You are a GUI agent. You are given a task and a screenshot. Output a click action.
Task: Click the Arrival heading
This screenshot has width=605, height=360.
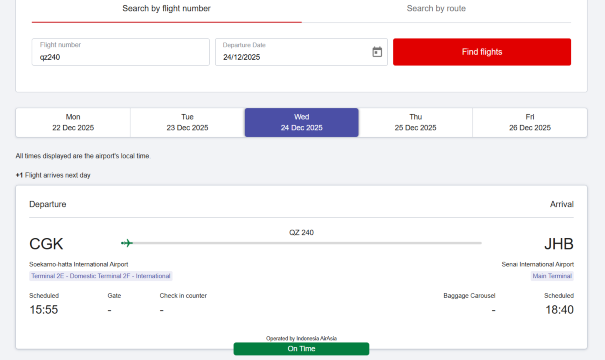tap(562, 204)
